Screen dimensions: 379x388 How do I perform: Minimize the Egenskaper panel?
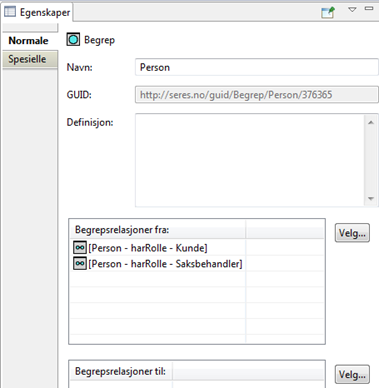point(369,8)
